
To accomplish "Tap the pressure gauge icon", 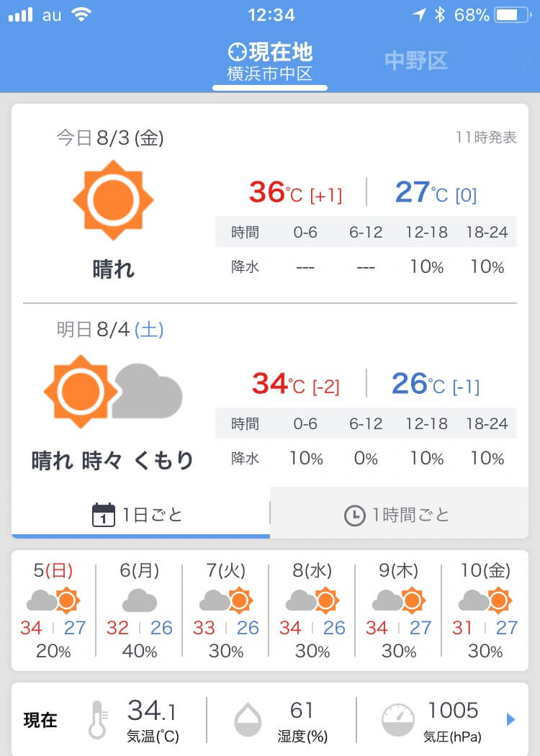I will 397,719.
